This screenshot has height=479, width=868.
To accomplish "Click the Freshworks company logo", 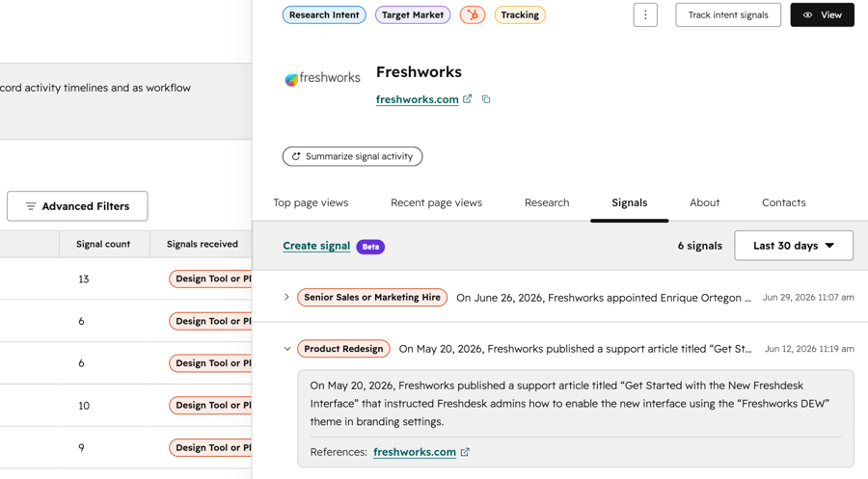I will click(x=323, y=78).
